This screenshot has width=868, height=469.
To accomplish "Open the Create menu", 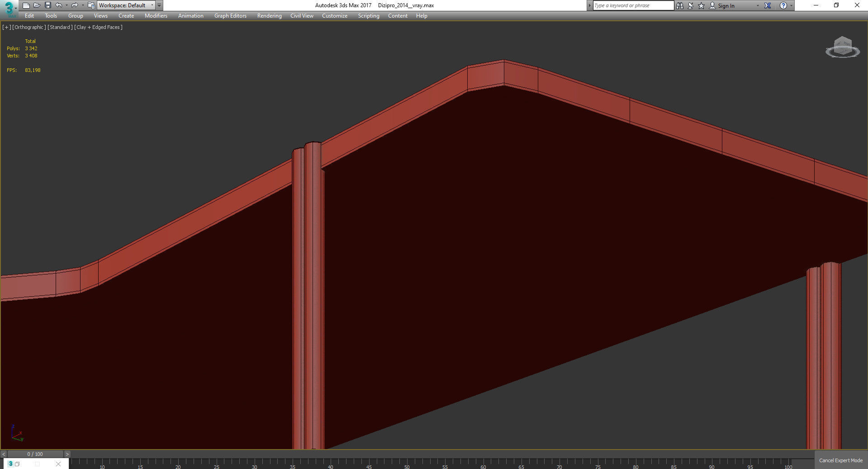I will (126, 16).
